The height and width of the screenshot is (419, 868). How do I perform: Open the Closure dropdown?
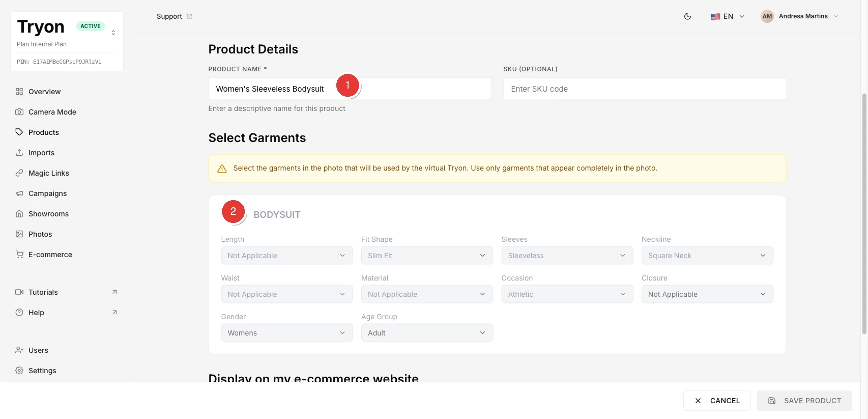[707, 294]
